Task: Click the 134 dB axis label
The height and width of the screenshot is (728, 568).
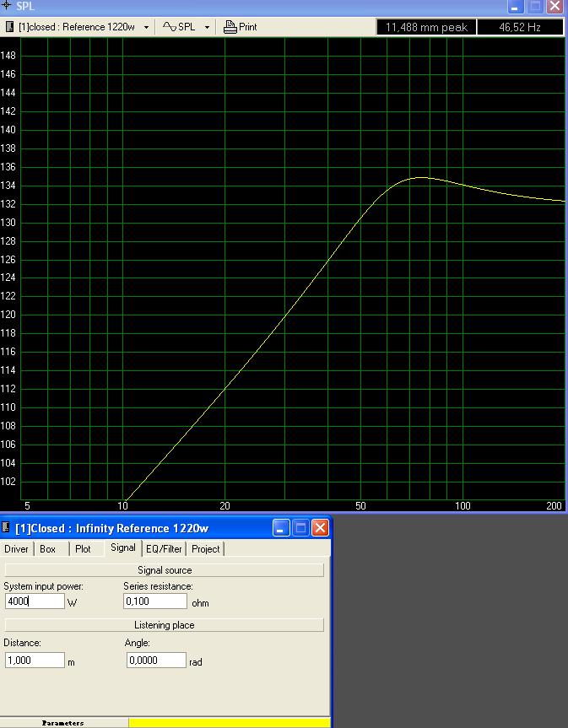Action: [x=8, y=186]
